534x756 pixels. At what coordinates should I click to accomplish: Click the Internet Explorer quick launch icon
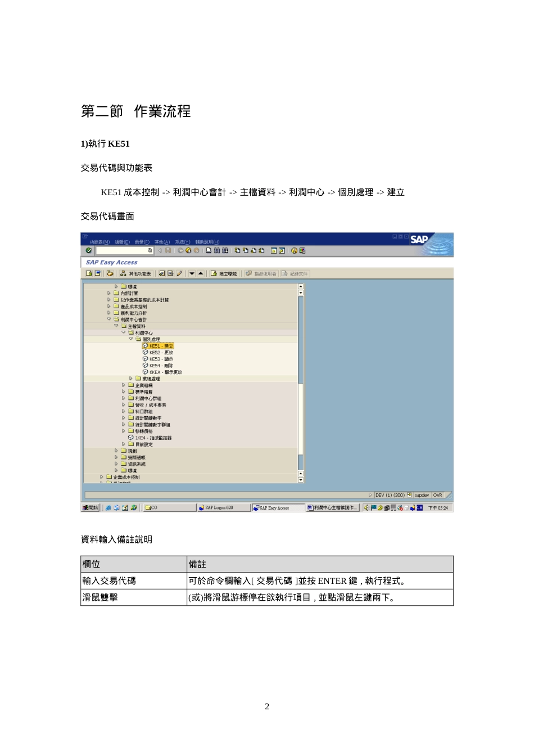click(108, 507)
